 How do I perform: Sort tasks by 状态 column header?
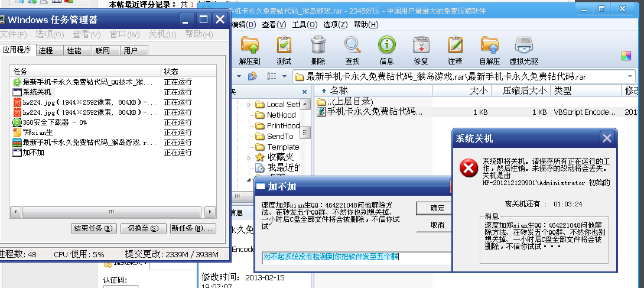pyautogui.click(x=188, y=71)
